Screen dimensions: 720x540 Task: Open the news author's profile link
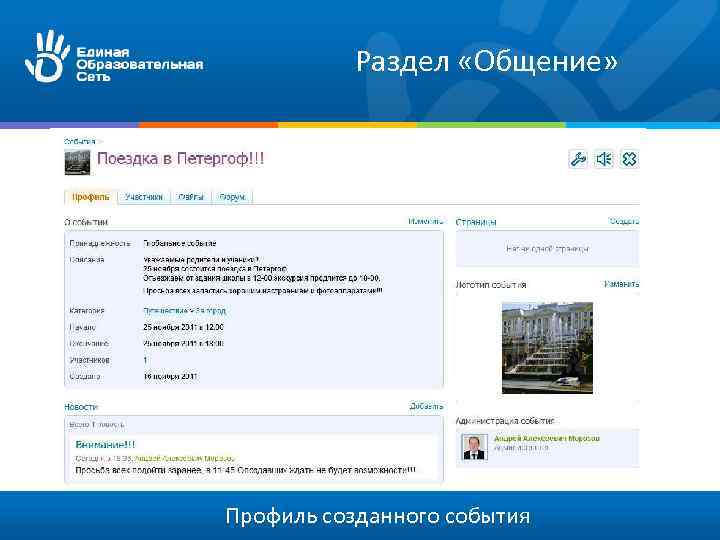(x=185, y=458)
